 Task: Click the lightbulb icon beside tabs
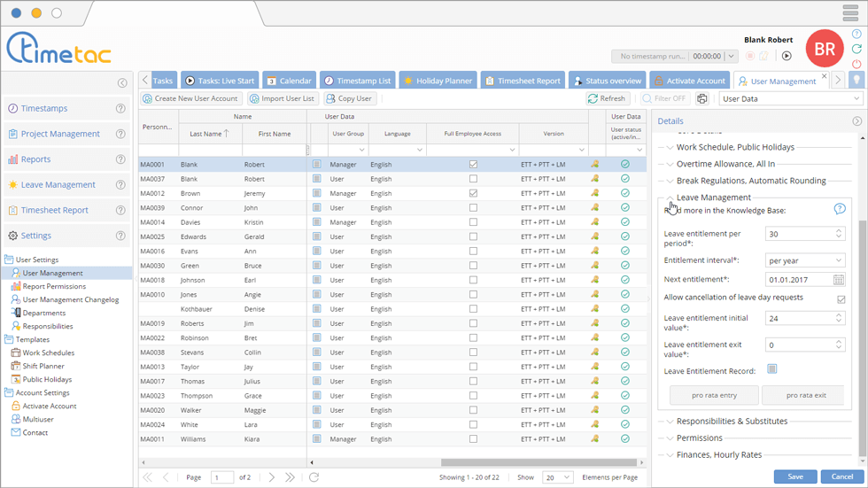coord(856,81)
